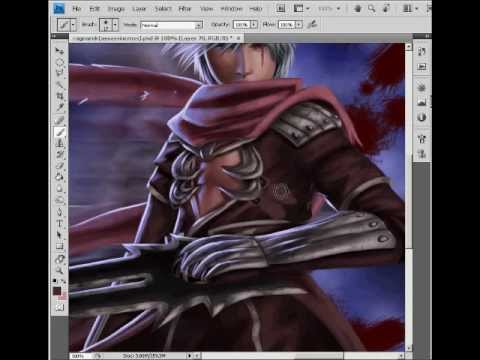Select the Crop tool
480x360 pixels.
(x=59, y=96)
